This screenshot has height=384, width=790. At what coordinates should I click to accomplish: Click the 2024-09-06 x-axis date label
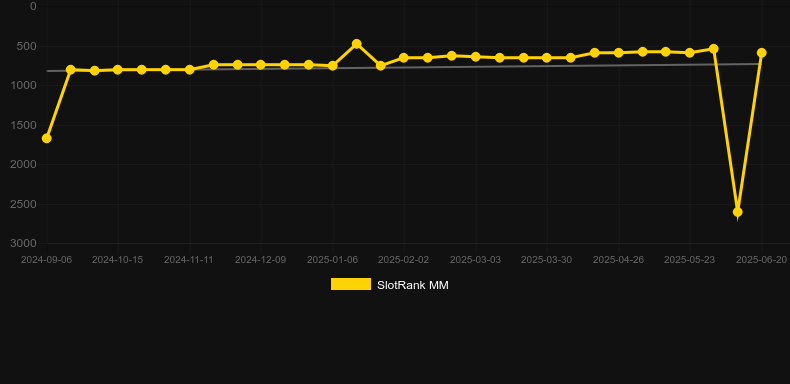pos(46,260)
